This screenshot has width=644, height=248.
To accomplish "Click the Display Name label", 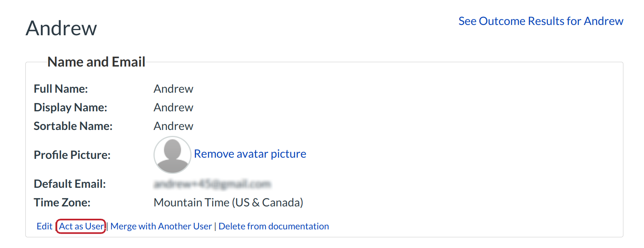I will (x=70, y=107).
